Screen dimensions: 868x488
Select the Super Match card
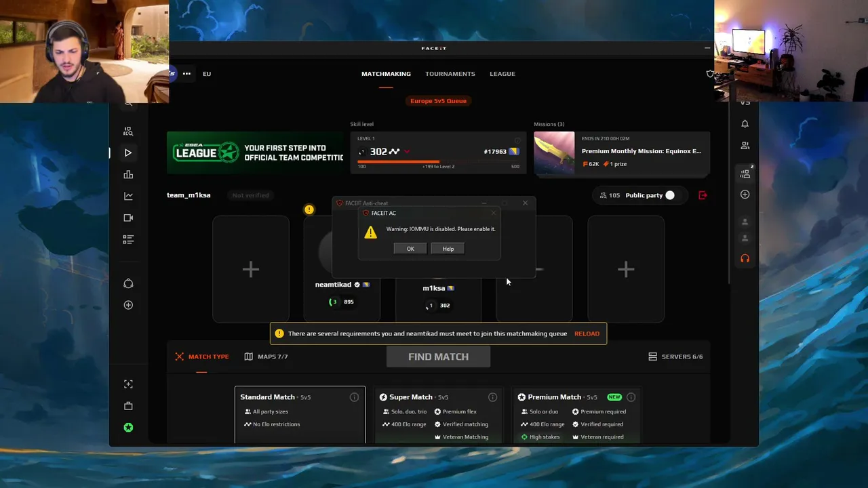[438, 415]
